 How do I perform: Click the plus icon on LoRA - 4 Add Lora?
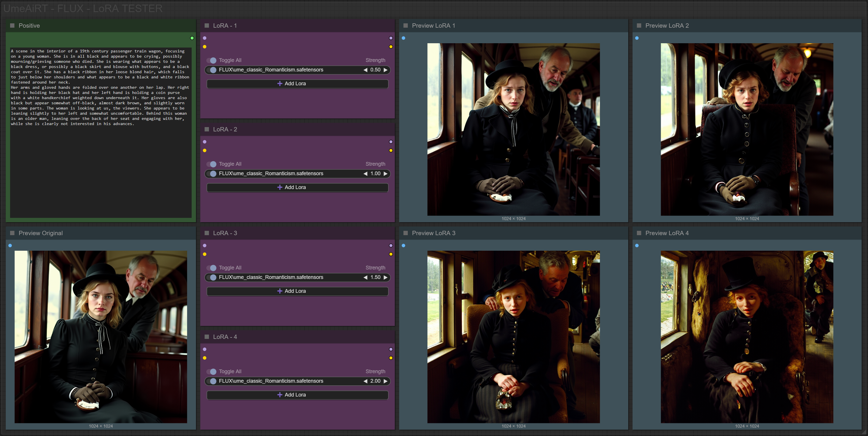[x=280, y=395]
